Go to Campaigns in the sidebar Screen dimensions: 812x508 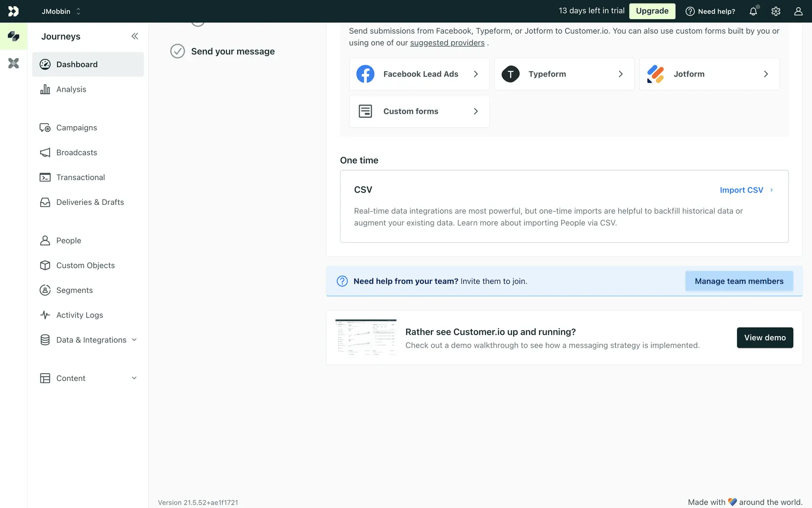point(77,128)
